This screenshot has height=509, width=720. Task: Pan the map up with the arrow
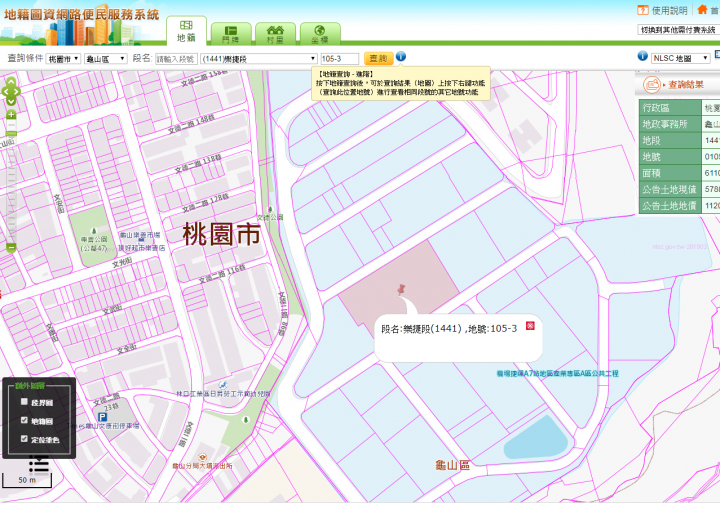[11, 81]
